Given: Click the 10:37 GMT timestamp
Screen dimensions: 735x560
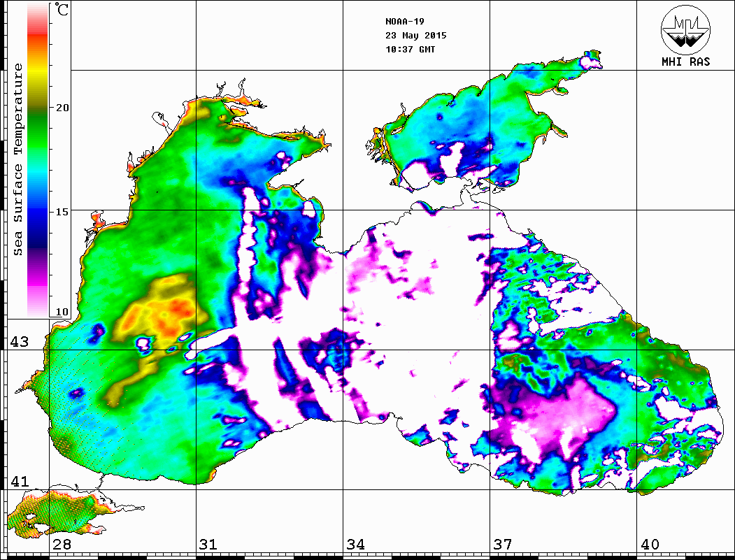Looking at the screenshot, I should coord(410,49).
